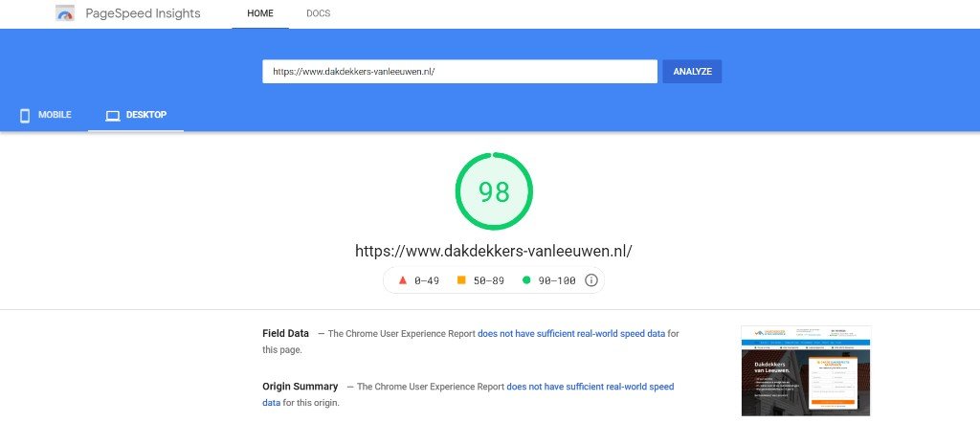980x445 pixels.
Task: Click the ANALYZE button
Action: pos(692,71)
